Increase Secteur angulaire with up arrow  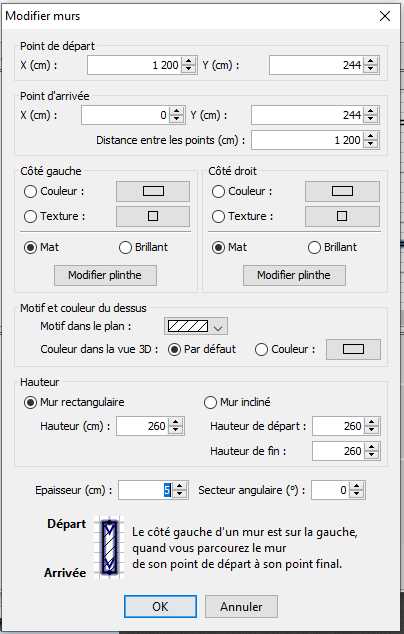click(x=356, y=486)
